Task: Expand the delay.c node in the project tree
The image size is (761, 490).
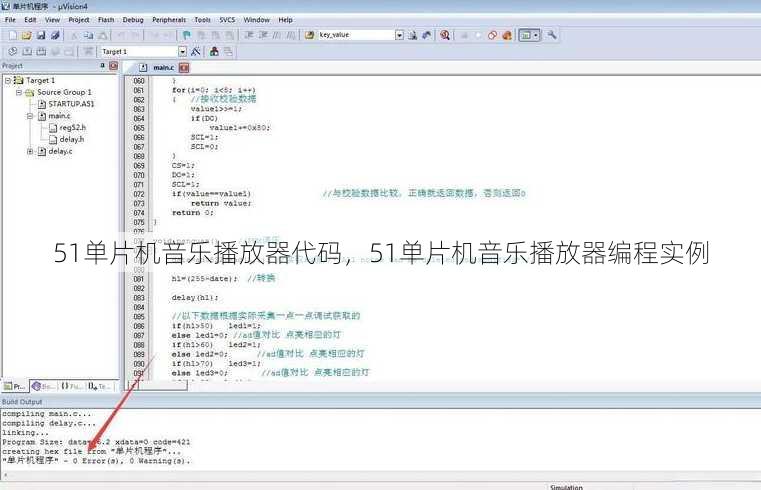Action: click(x=30, y=151)
